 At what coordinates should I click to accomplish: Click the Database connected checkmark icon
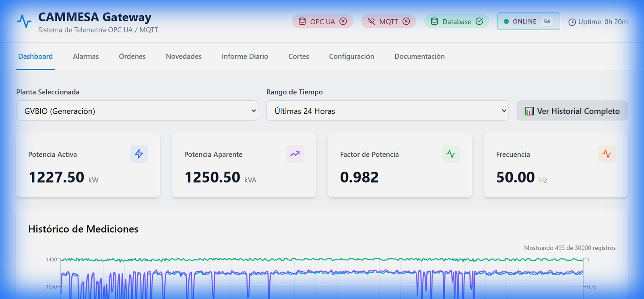pos(479,21)
